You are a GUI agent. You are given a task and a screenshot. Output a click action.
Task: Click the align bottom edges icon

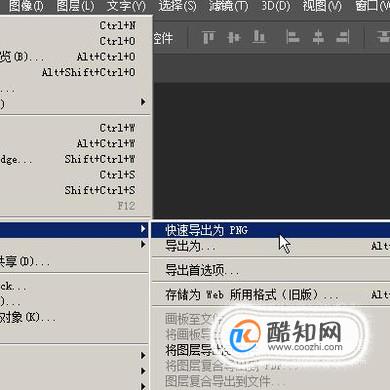[259, 37]
